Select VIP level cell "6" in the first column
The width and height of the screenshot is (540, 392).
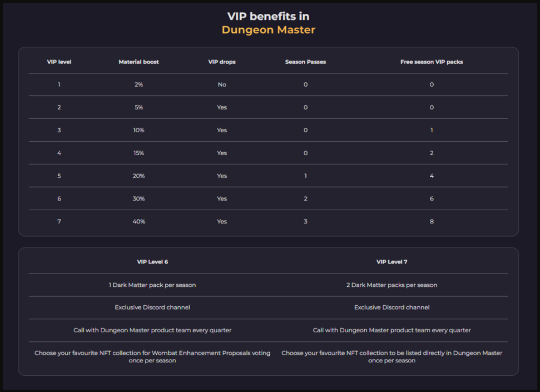[x=59, y=198]
